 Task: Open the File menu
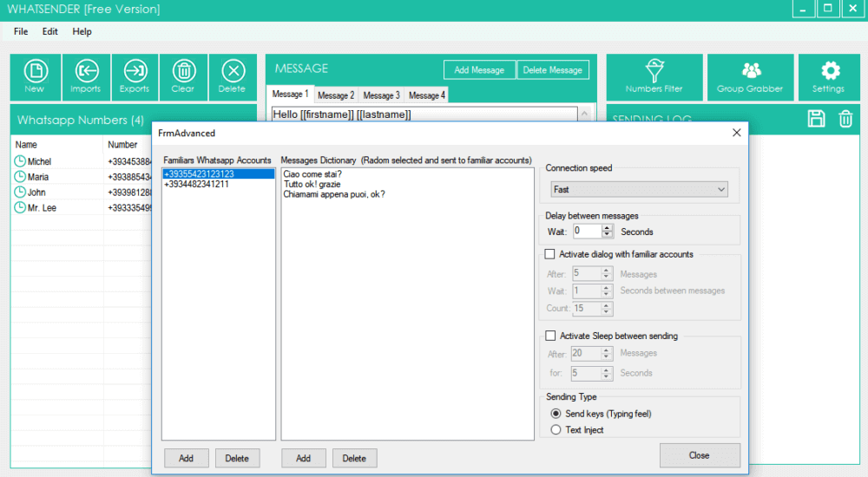[x=21, y=31]
